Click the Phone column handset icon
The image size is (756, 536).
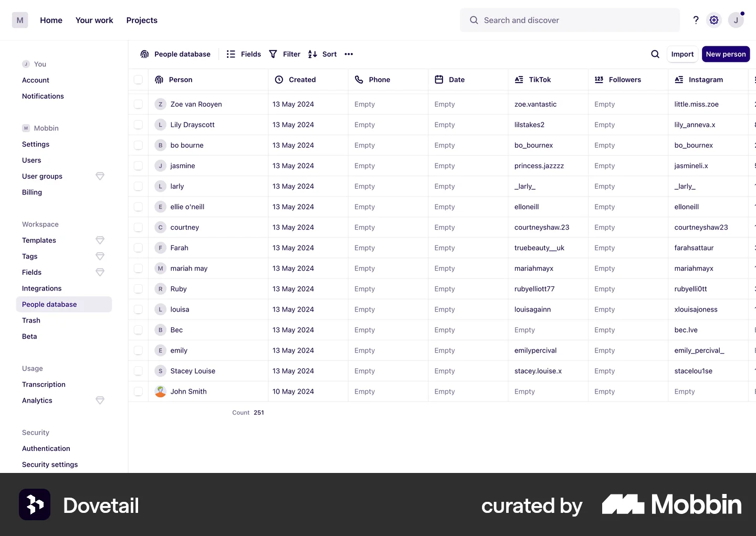click(x=359, y=80)
